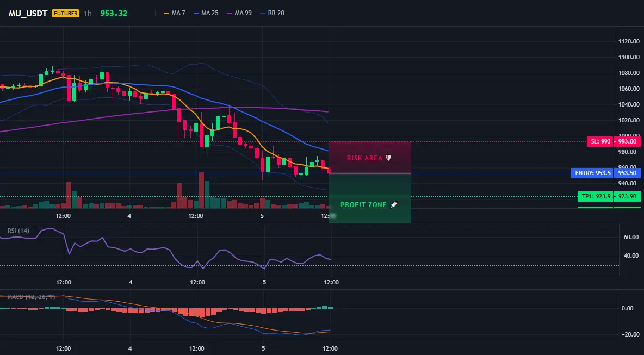This screenshot has height=355, width=644.
Task: Click the blue MA 25 color dash in the legend
Action: pos(196,13)
